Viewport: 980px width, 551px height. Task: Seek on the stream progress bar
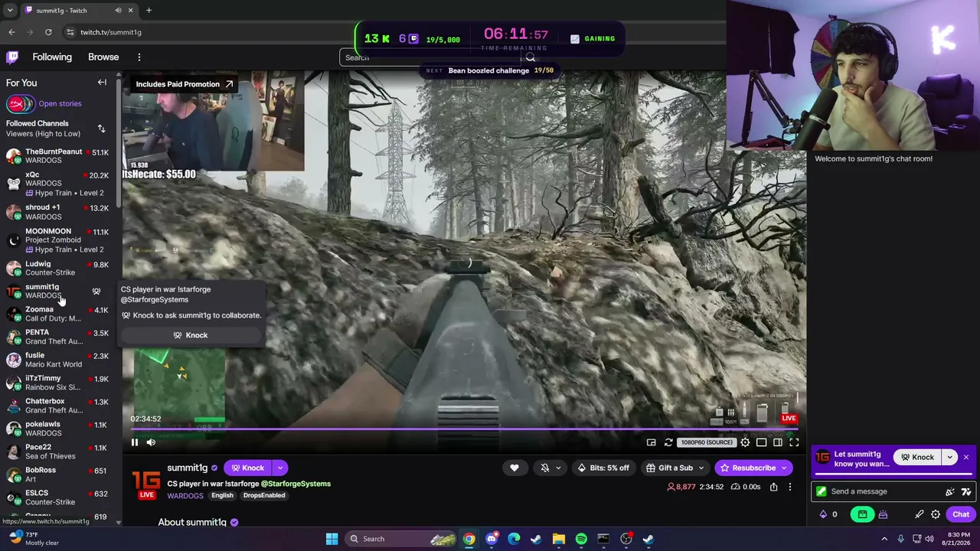click(x=464, y=429)
